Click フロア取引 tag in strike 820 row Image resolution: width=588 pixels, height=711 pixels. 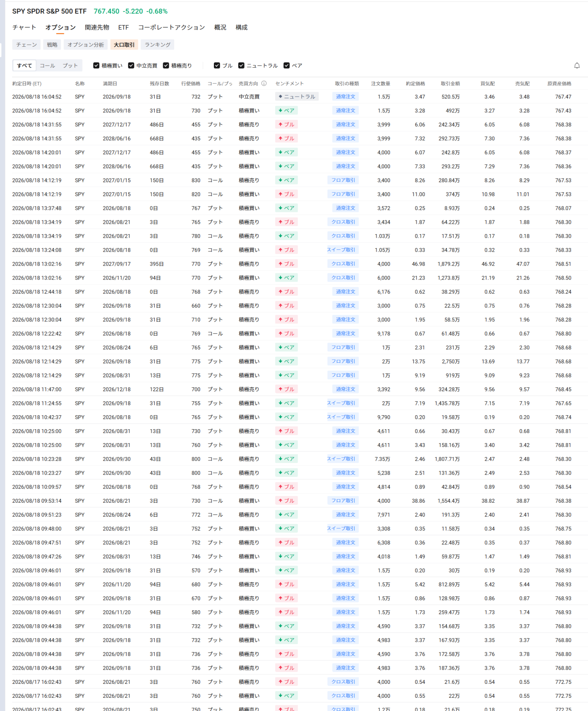tap(343, 194)
